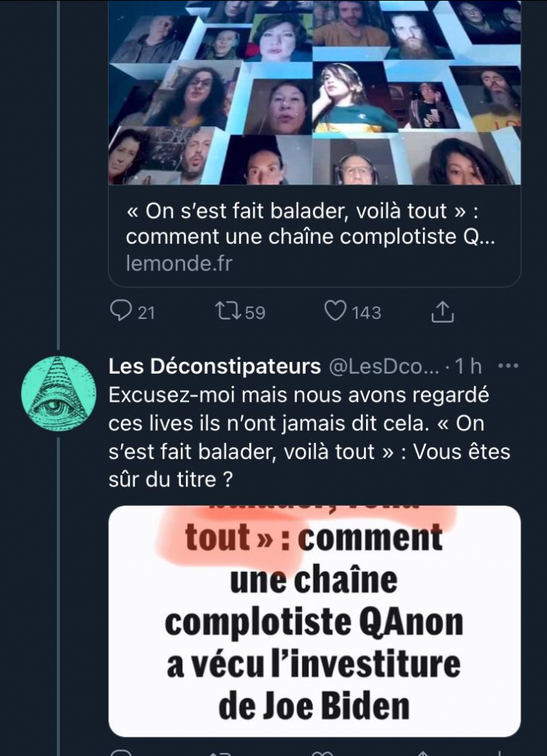The height and width of the screenshot is (756, 547).
Task: Tap the retweet count 59
Action: (x=255, y=312)
